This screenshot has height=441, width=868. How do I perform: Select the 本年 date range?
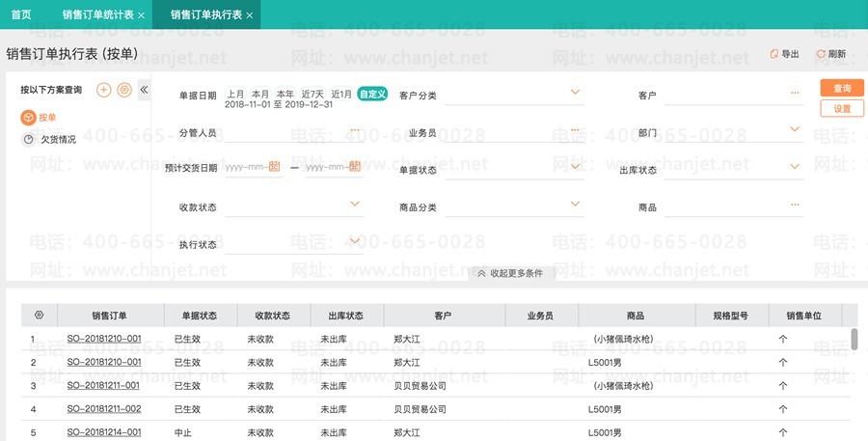pos(285,95)
